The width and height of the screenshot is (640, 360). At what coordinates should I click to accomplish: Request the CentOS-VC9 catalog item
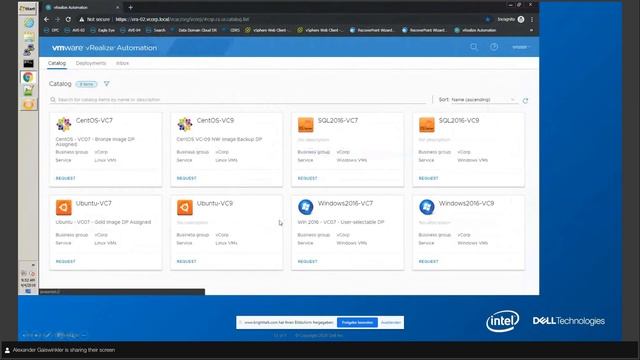[x=187, y=178]
